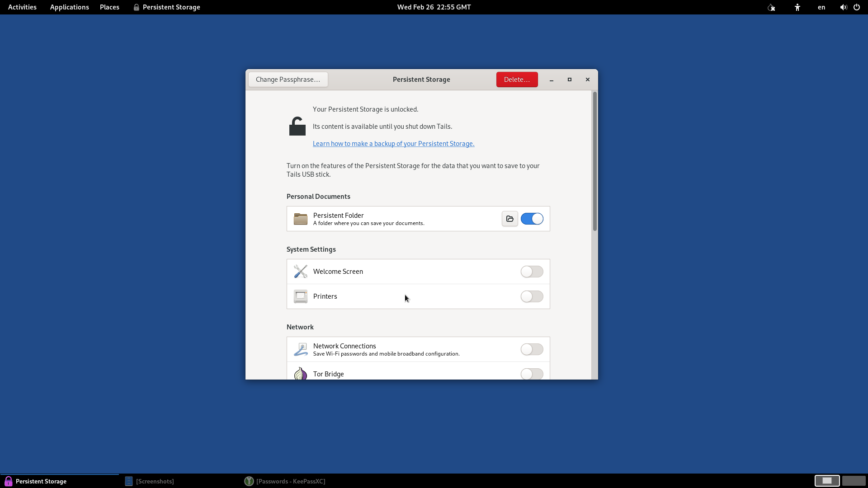The height and width of the screenshot is (488, 868).
Task: Switch to Passwords - KeePassXC taskbar window
Action: (x=286, y=481)
